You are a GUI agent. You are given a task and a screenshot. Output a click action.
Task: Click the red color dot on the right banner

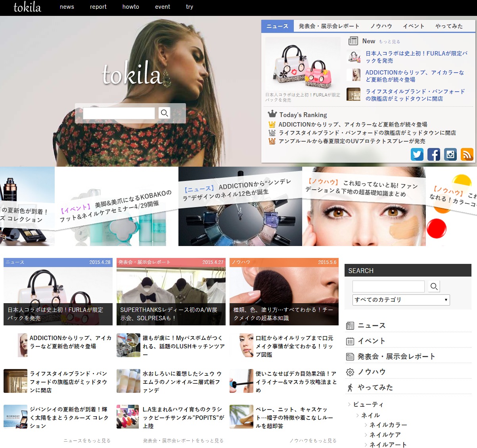(x=436, y=229)
